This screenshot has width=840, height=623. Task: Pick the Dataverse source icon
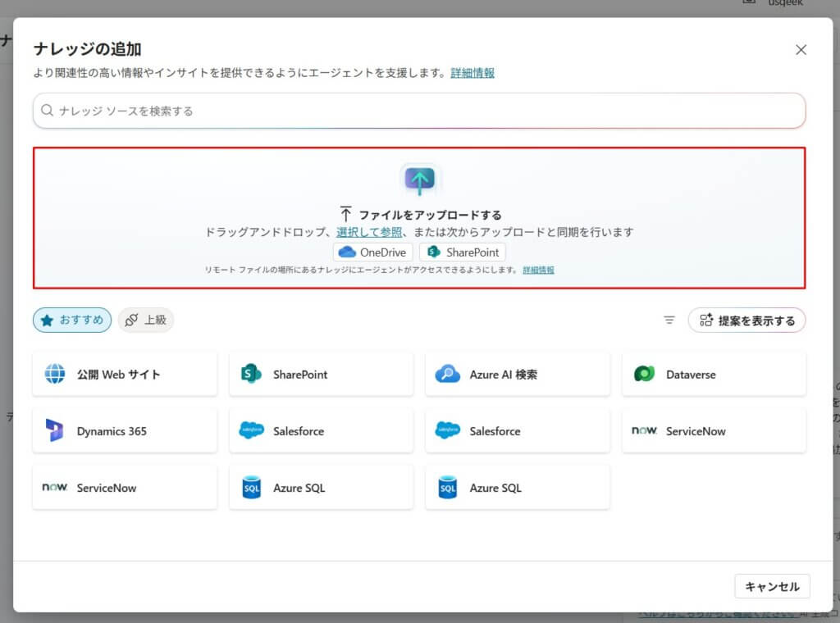[x=644, y=375]
